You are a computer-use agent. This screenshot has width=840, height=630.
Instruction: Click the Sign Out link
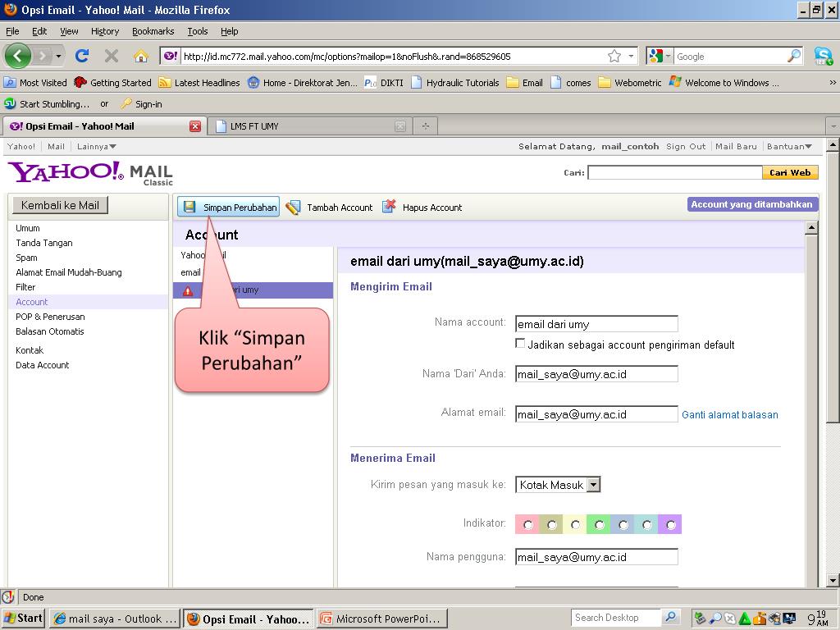(686, 146)
